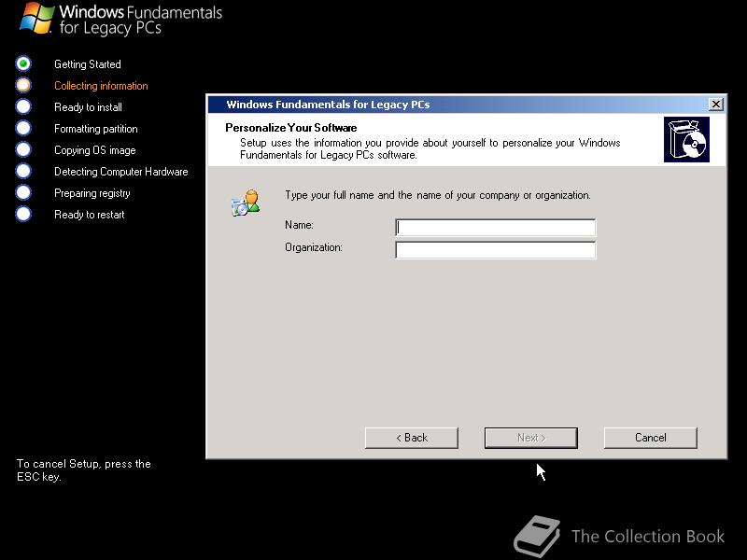Click the Organization text field
Viewport: 747px width, 560px height.
point(496,250)
